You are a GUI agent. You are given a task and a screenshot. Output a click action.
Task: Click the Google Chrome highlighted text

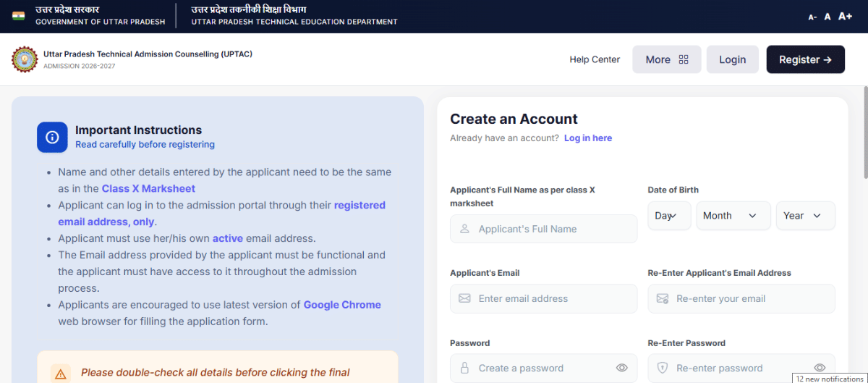pyautogui.click(x=342, y=305)
